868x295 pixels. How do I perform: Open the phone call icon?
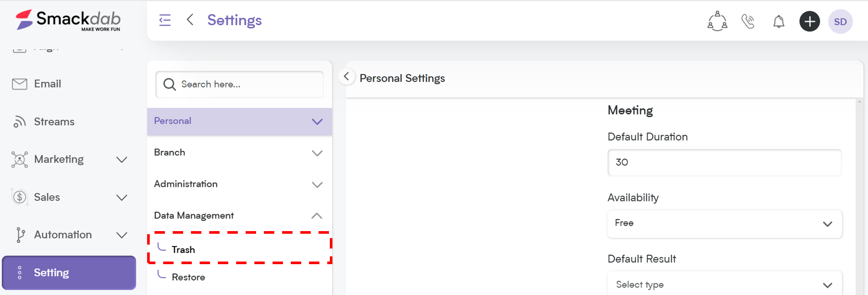click(748, 21)
